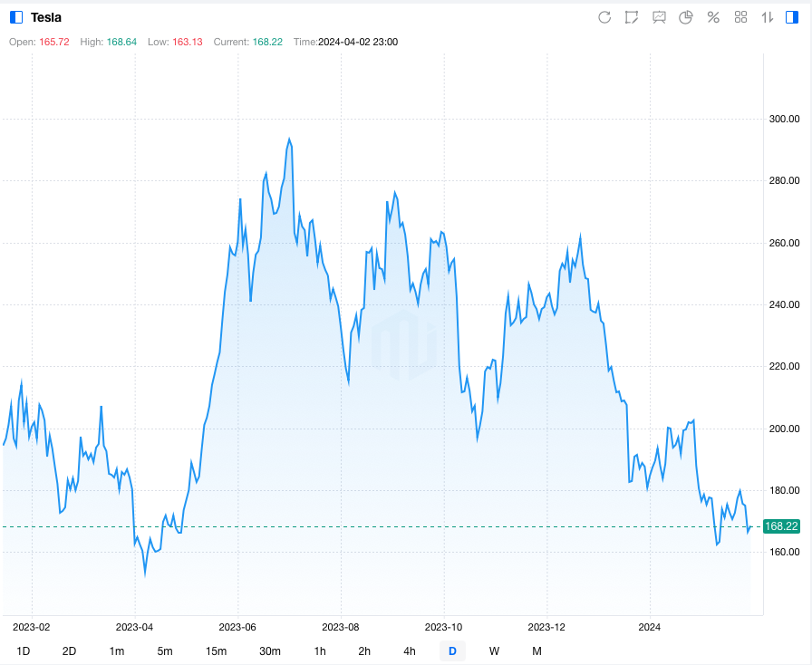The width and height of the screenshot is (812, 665).
Task: Open the drawing tools icon
Action: pyautogui.click(x=632, y=17)
